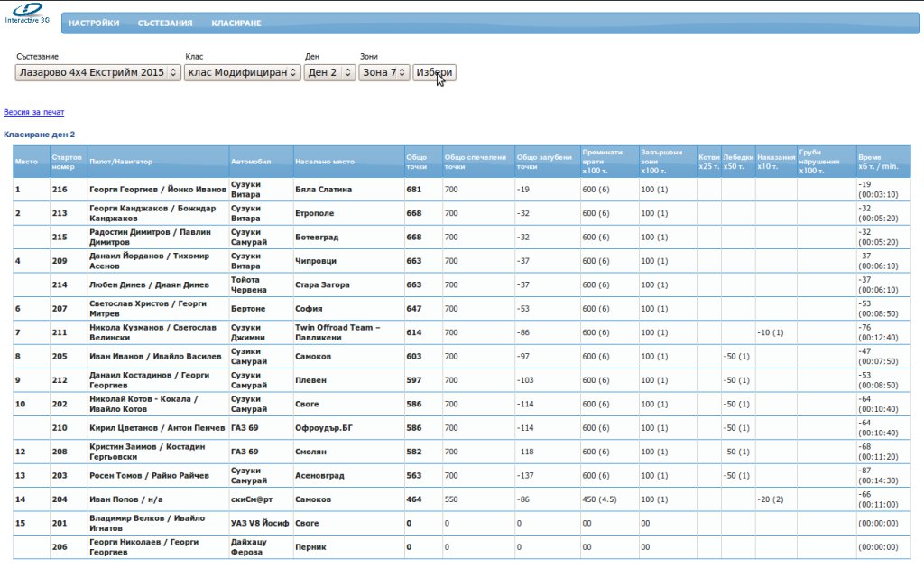This screenshot has width=924, height=578.
Task: Open the Зона 7 zone dropdown
Action: pyautogui.click(x=384, y=72)
